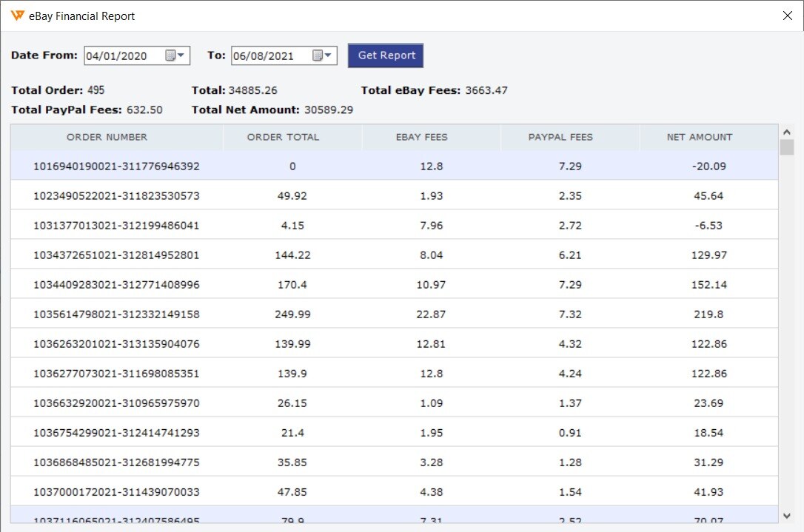Click net amount -20.09

[x=709, y=166]
